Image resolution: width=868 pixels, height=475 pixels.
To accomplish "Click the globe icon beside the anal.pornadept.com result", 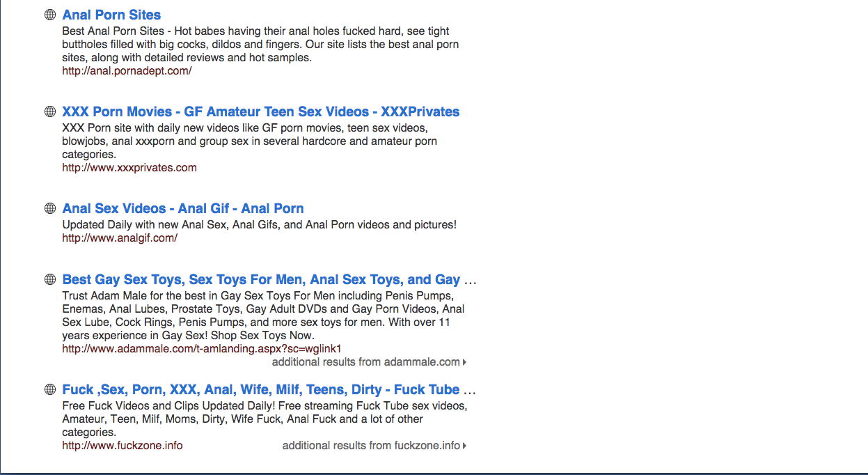I will pos(49,15).
